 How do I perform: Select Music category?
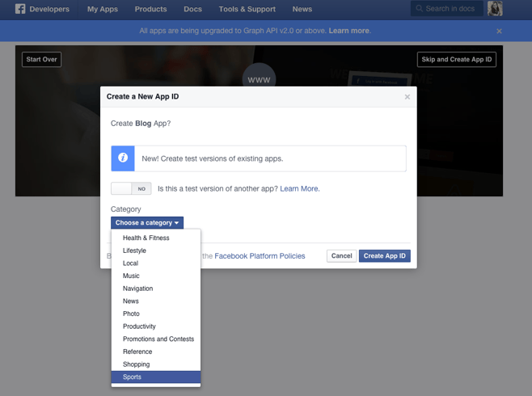point(156,276)
